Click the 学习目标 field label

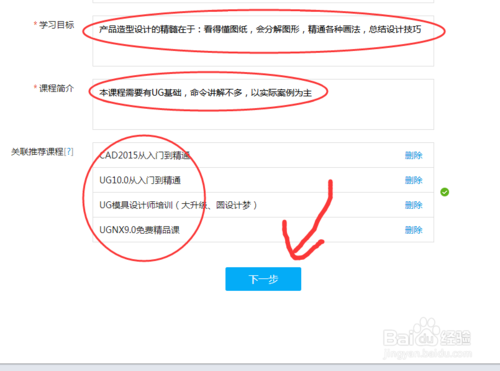click(x=56, y=25)
